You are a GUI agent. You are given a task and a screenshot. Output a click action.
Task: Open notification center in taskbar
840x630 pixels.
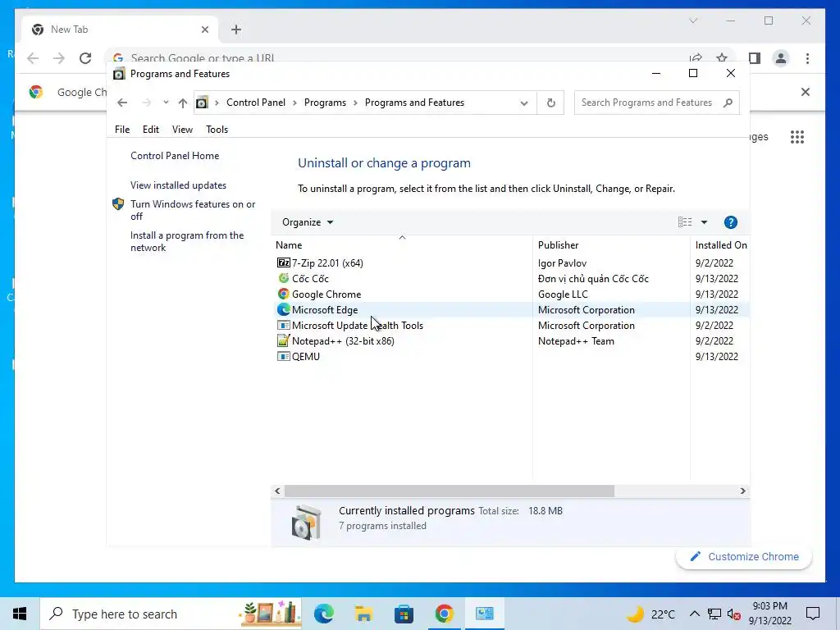click(x=813, y=614)
